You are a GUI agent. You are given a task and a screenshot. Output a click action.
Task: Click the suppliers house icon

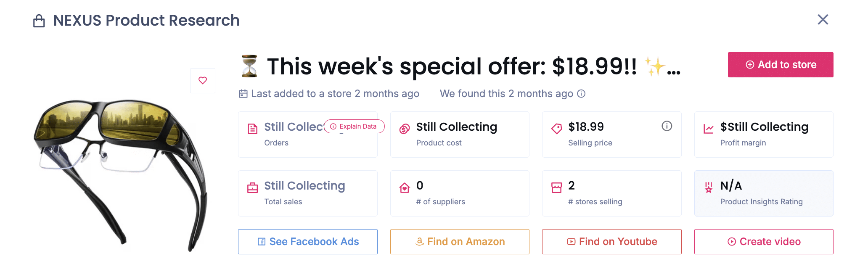pos(405,187)
